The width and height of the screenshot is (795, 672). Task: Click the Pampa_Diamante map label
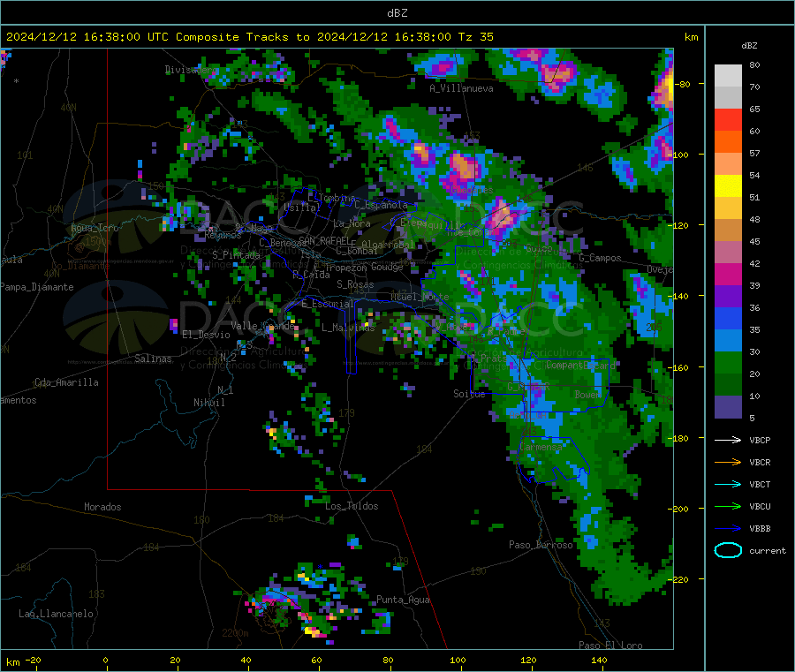tap(37, 287)
